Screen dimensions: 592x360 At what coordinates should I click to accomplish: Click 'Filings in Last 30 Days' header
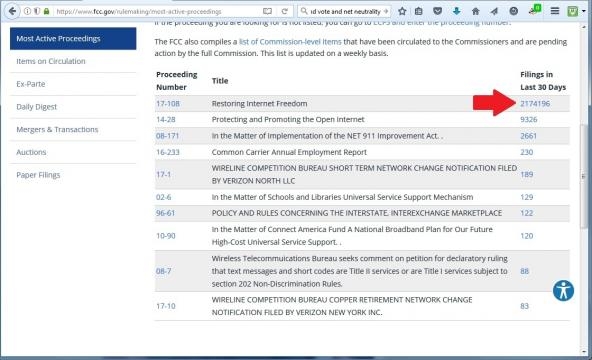(x=543, y=81)
